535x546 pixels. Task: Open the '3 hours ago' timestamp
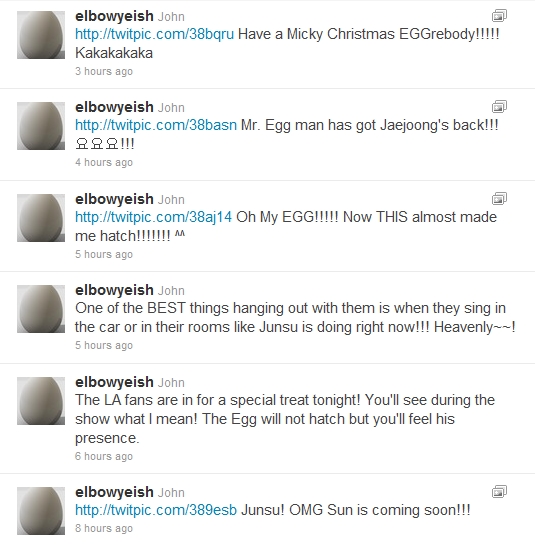tap(104, 71)
